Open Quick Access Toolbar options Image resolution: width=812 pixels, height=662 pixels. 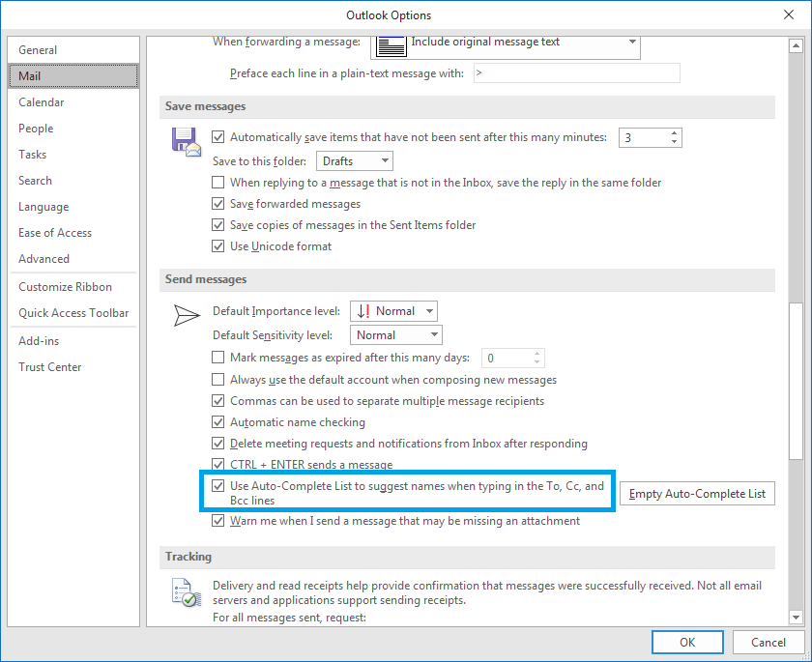pyautogui.click(x=73, y=313)
